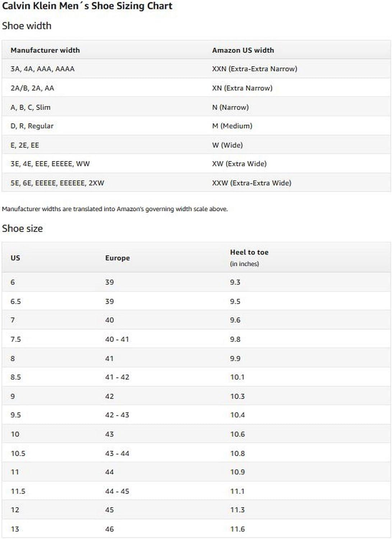This screenshot has width=392, height=539.
Task: Click the US size 7.5 cell
Action: 16,339
